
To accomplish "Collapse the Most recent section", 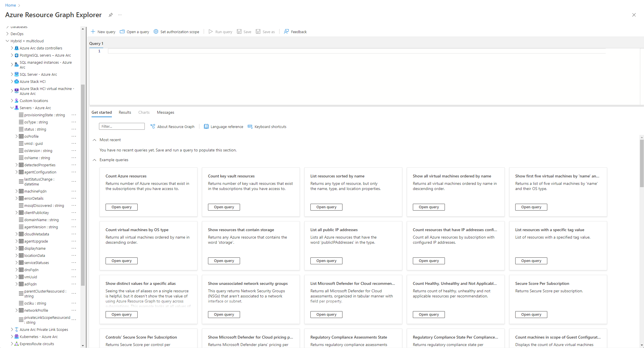I will click(x=94, y=140).
